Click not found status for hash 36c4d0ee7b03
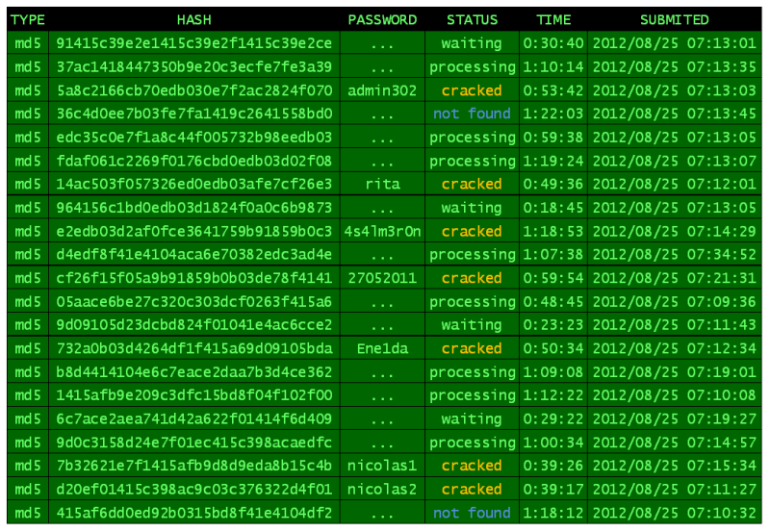 coord(472,114)
